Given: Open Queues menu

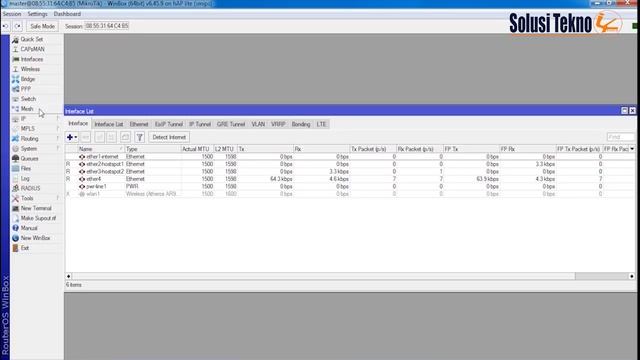Looking at the screenshot, I should coord(29,158).
